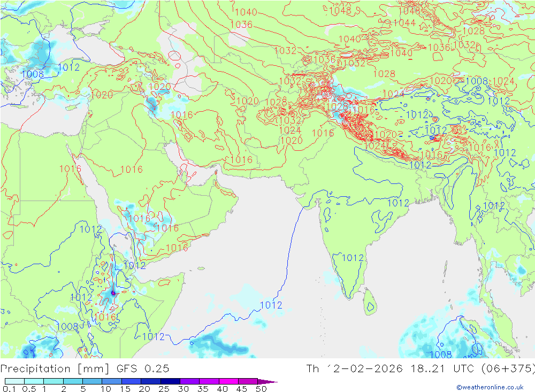Select the 40–45 mm legend swatch
This screenshot has width=535, height=392.
pos(228,381)
